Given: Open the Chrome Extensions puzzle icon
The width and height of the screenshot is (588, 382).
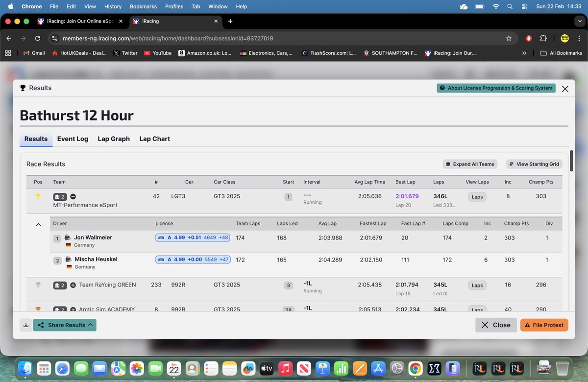Looking at the screenshot, I should click(543, 38).
